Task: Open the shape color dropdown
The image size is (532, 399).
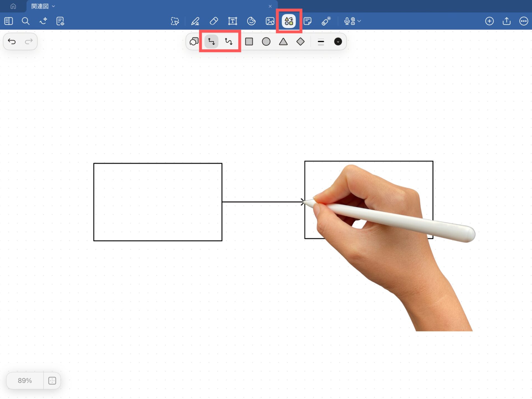Action: tap(338, 42)
